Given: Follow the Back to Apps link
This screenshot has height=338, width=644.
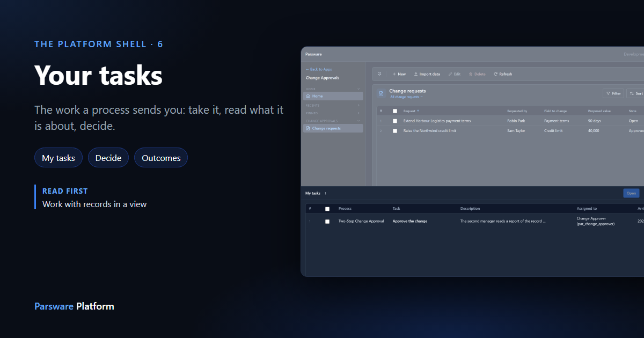Looking at the screenshot, I should 319,69.
